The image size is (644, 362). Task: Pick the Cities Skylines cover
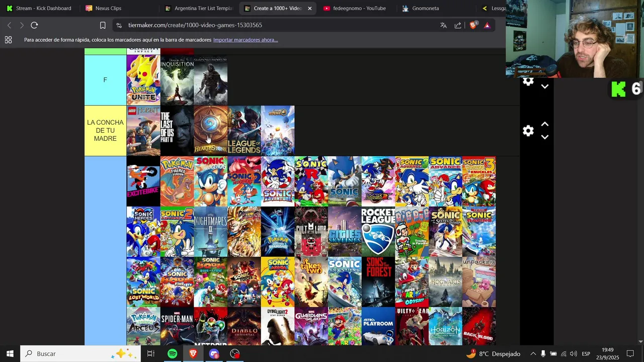coord(345,232)
